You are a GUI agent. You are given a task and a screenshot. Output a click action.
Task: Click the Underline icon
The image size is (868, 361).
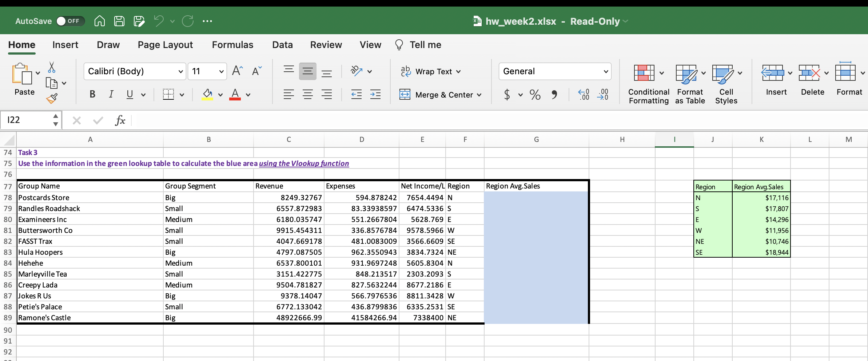point(130,94)
